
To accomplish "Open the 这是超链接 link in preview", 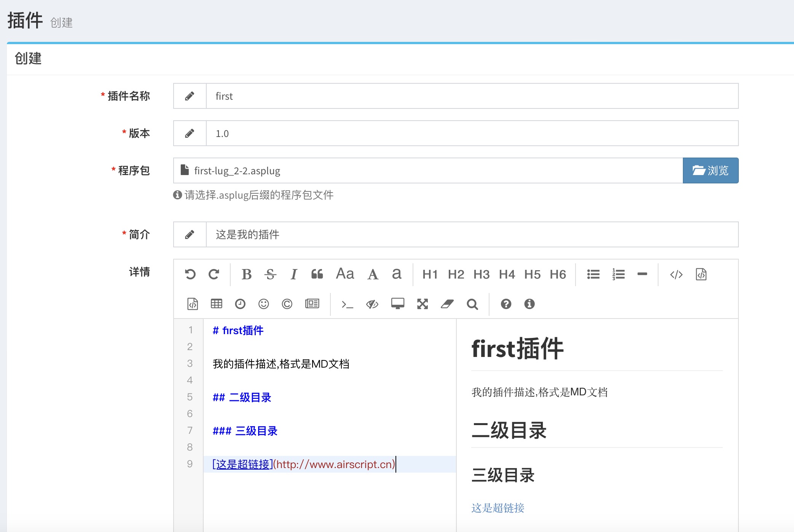I will pyautogui.click(x=498, y=508).
